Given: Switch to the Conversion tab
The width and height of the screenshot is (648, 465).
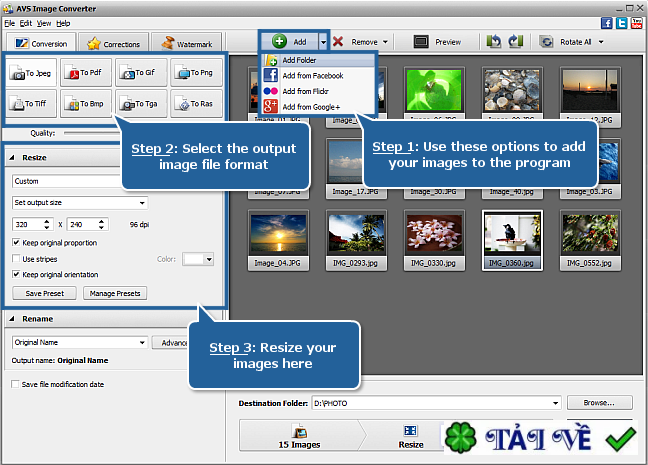Looking at the screenshot, I should 41,43.
